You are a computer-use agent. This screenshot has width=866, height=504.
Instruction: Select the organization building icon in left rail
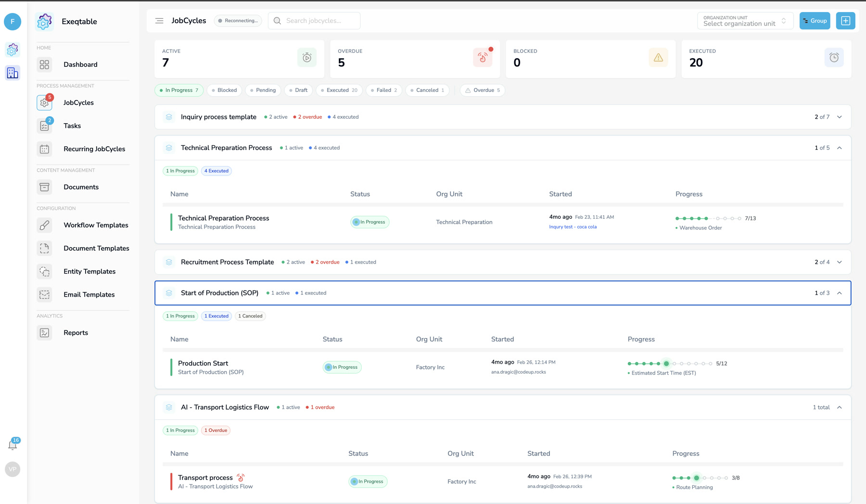13,73
